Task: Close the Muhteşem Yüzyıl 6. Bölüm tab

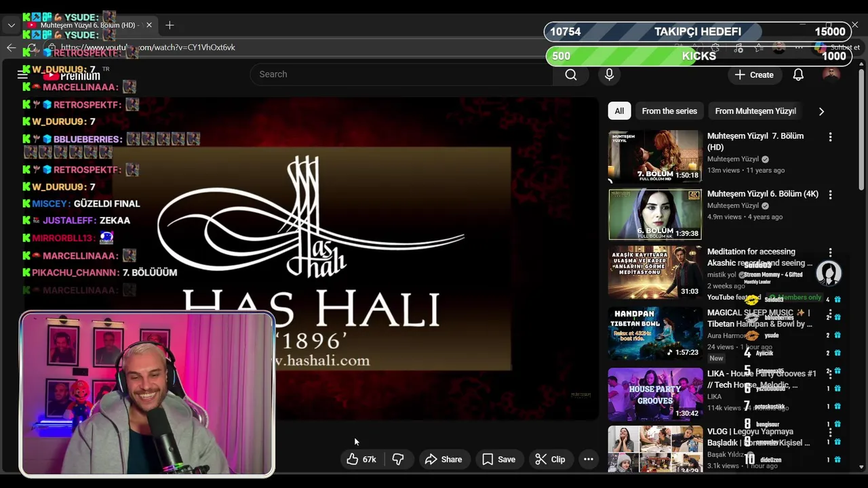Action: [149, 25]
